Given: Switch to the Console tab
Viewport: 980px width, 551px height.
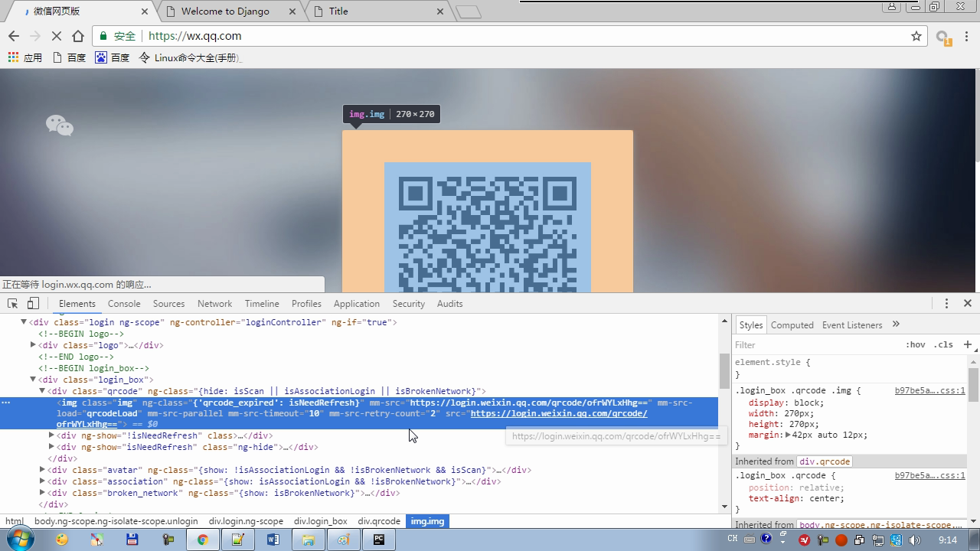Looking at the screenshot, I should [124, 304].
